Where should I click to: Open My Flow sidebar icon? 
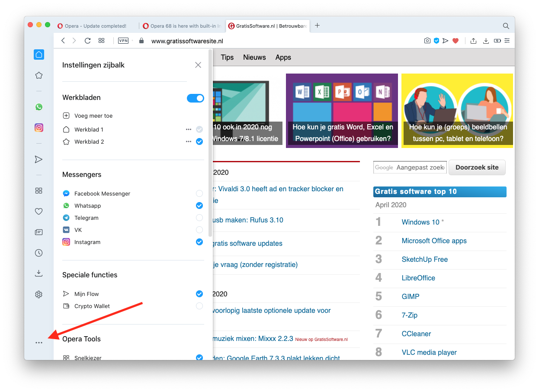point(39,159)
